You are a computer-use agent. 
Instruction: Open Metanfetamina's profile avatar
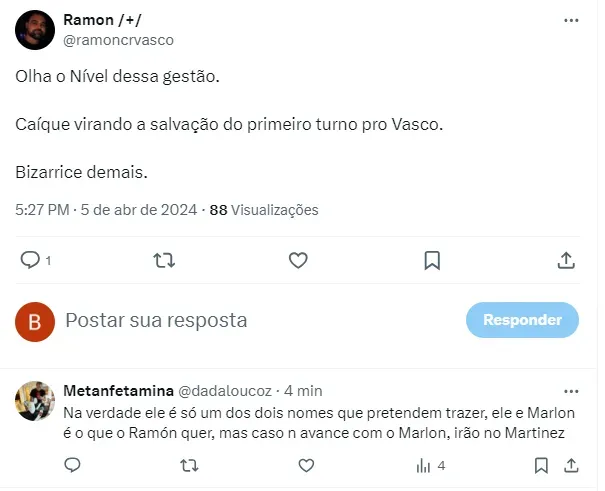click(x=35, y=400)
